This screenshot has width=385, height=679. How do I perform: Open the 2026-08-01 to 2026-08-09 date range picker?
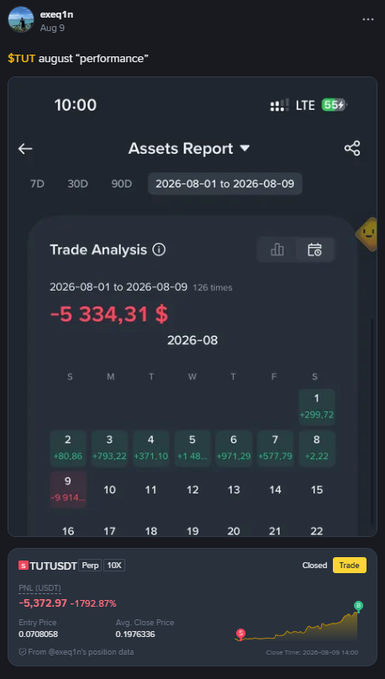(225, 184)
